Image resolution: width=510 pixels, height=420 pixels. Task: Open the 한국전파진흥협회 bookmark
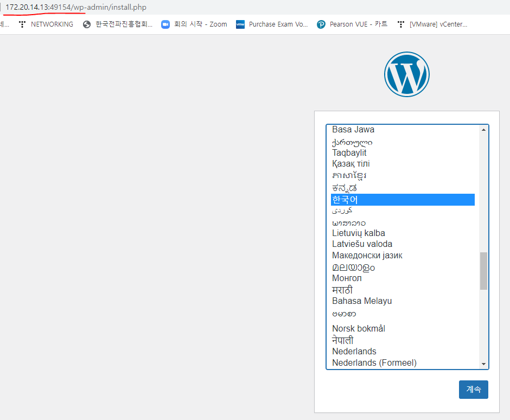click(117, 24)
